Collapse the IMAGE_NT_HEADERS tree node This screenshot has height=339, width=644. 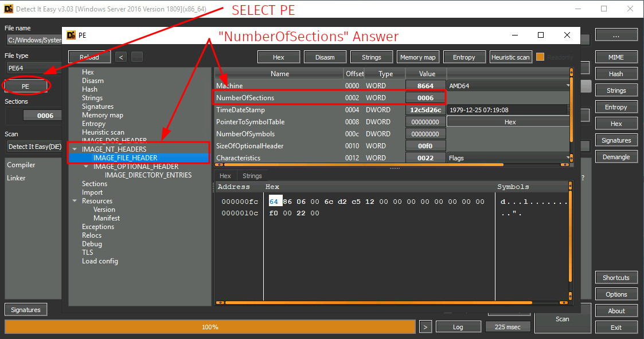click(75, 149)
